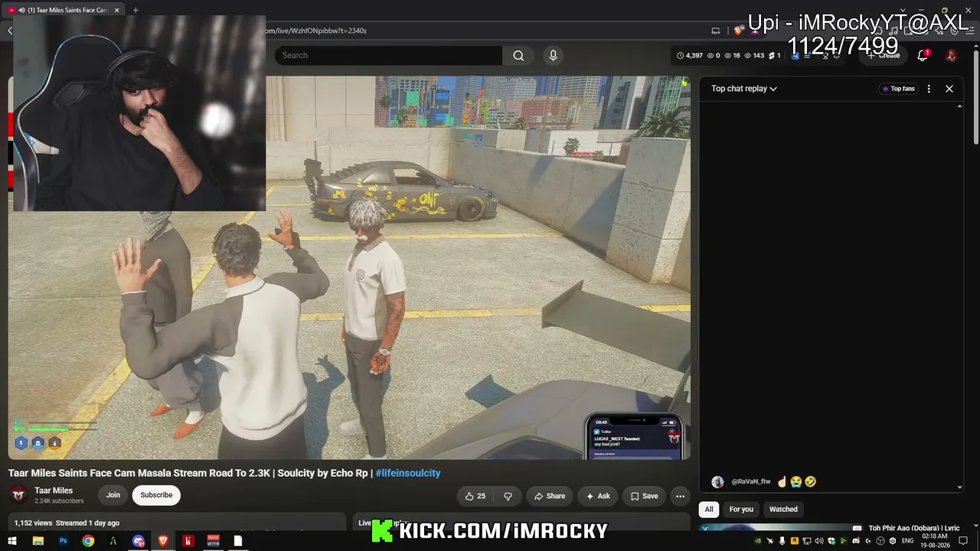Click the Join membership button
This screenshot has width=980, height=551.
click(x=113, y=495)
